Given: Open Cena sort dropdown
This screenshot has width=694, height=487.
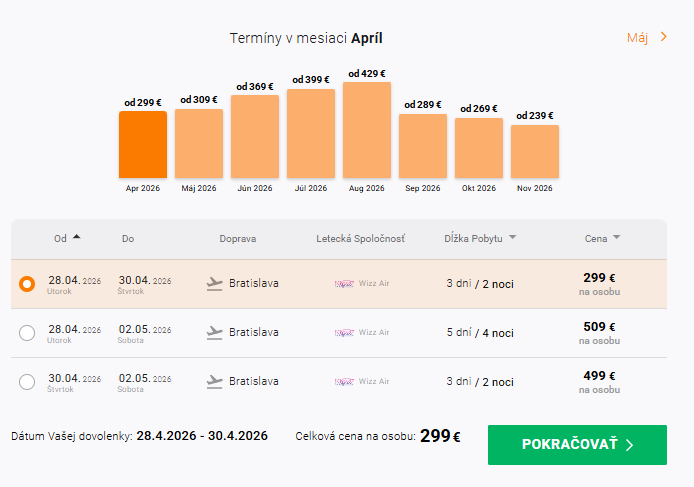Looking at the screenshot, I should (617, 238).
